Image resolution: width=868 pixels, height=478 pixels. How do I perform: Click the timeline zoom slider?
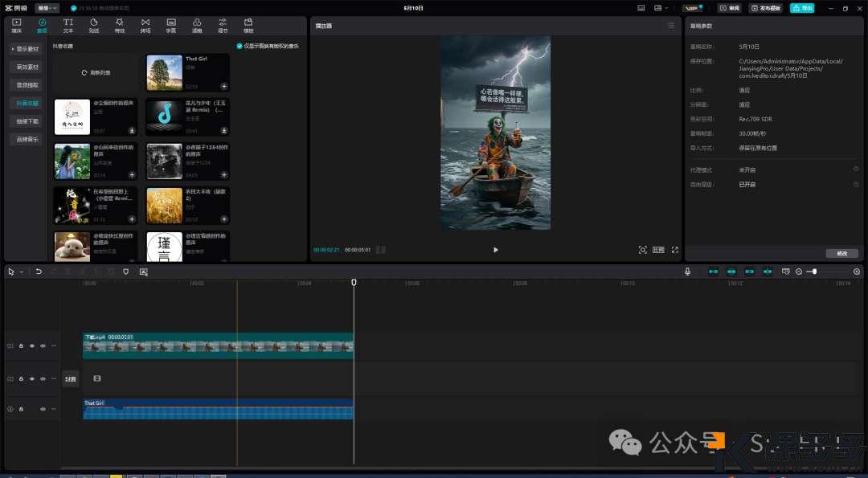tap(814, 272)
